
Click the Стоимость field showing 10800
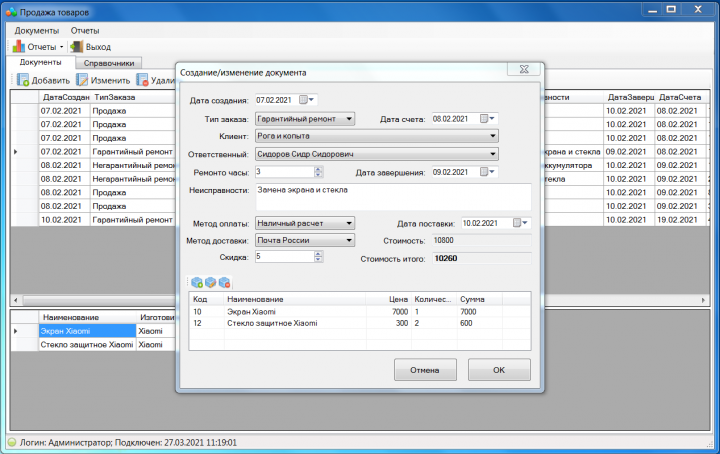pos(482,241)
